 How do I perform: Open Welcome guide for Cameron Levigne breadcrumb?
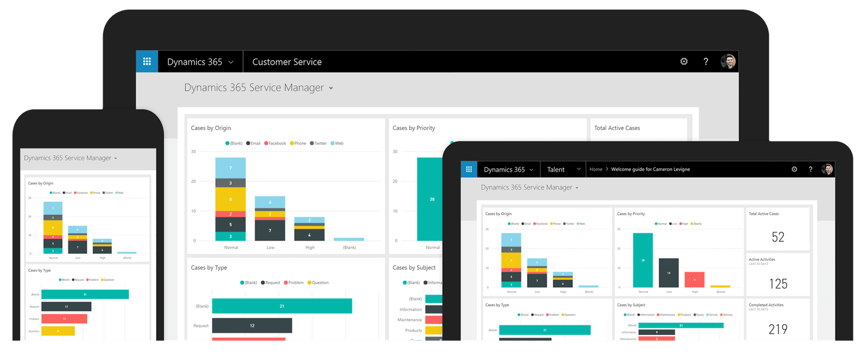click(650, 169)
